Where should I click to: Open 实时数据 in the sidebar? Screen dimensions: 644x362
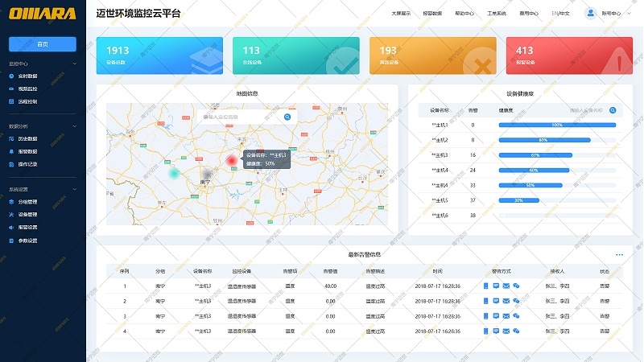pyautogui.click(x=27, y=76)
